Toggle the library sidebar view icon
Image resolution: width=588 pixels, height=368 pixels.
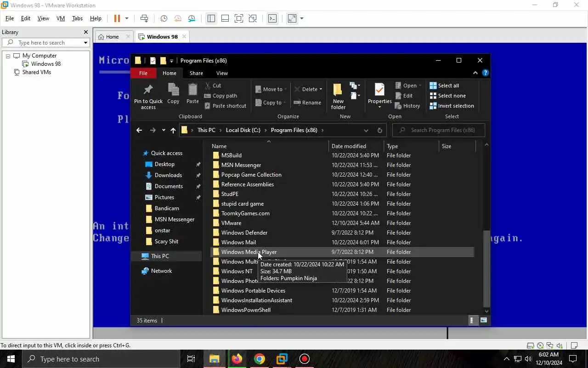click(211, 18)
